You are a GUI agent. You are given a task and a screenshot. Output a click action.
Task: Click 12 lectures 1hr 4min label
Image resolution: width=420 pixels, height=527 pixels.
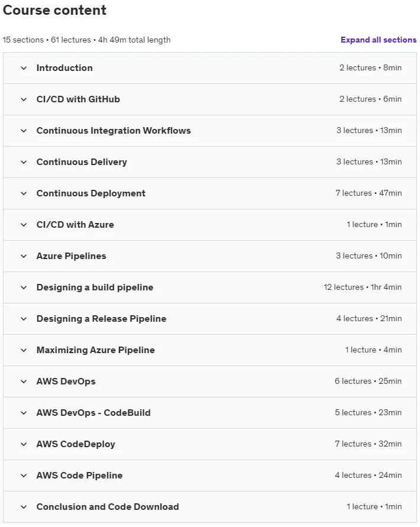click(363, 287)
